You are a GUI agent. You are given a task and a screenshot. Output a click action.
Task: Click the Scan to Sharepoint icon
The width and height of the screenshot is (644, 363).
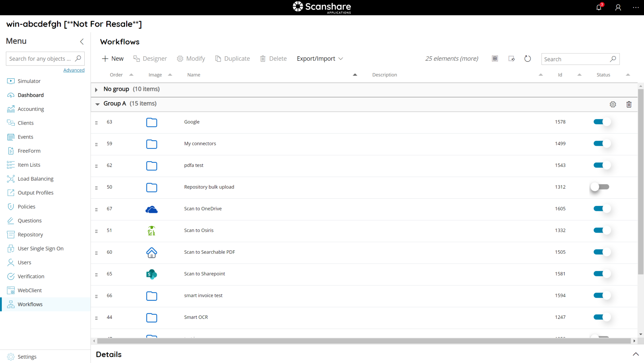152,274
